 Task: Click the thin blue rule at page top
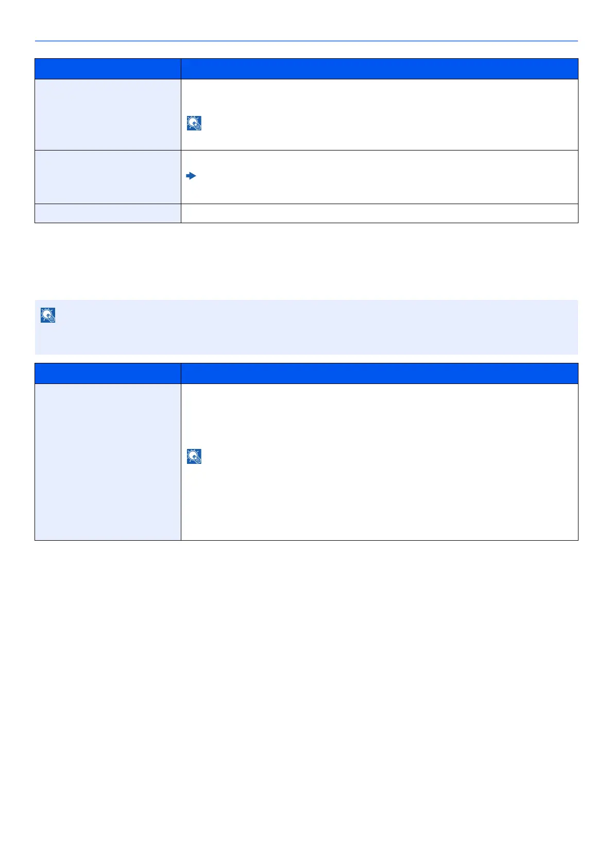pos(306,41)
